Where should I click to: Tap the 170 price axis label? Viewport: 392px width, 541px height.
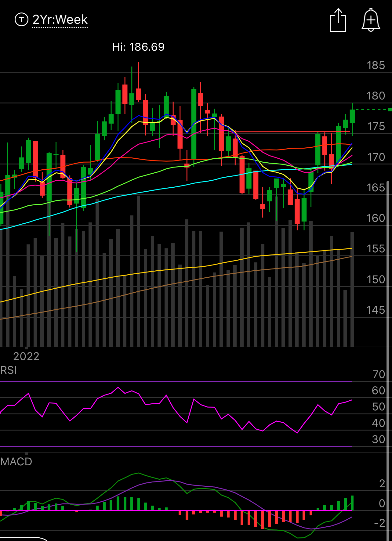[x=376, y=157]
